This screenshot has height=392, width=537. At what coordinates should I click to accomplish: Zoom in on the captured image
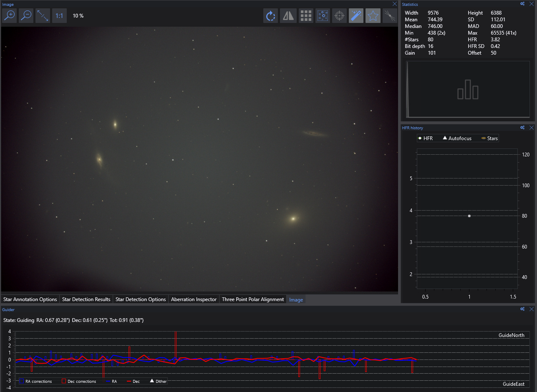click(x=9, y=15)
